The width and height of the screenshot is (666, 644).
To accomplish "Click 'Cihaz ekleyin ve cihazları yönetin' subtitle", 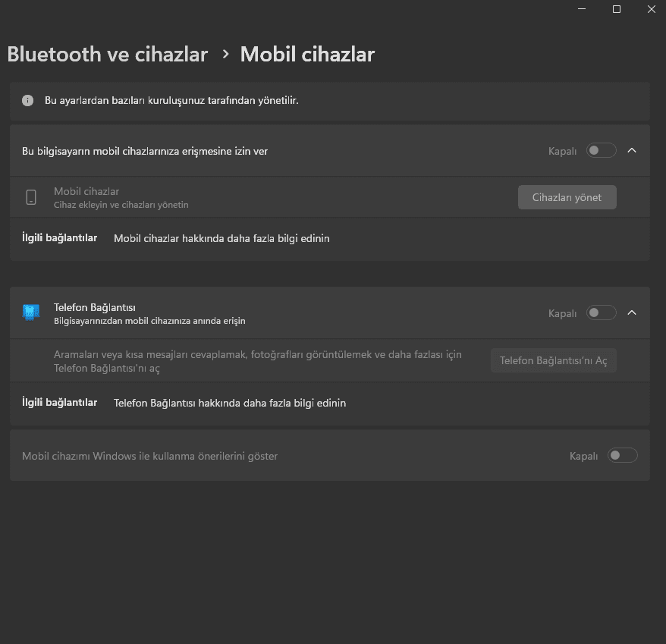I will (x=121, y=205).
